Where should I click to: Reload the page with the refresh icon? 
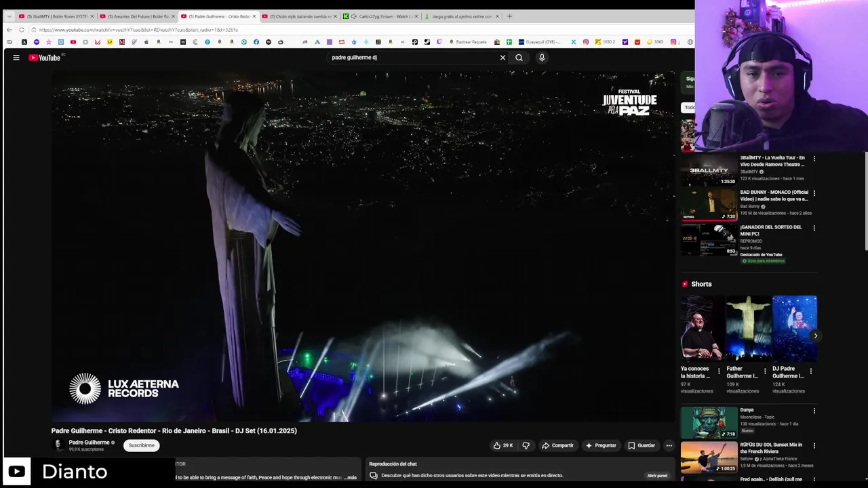click(x=22, y=30)
